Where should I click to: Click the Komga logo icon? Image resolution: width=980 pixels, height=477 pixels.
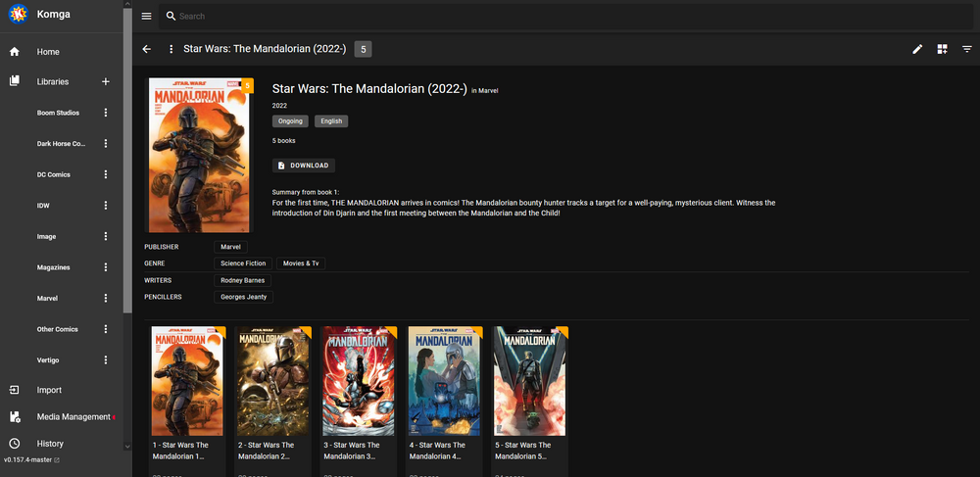pos(19,15)
